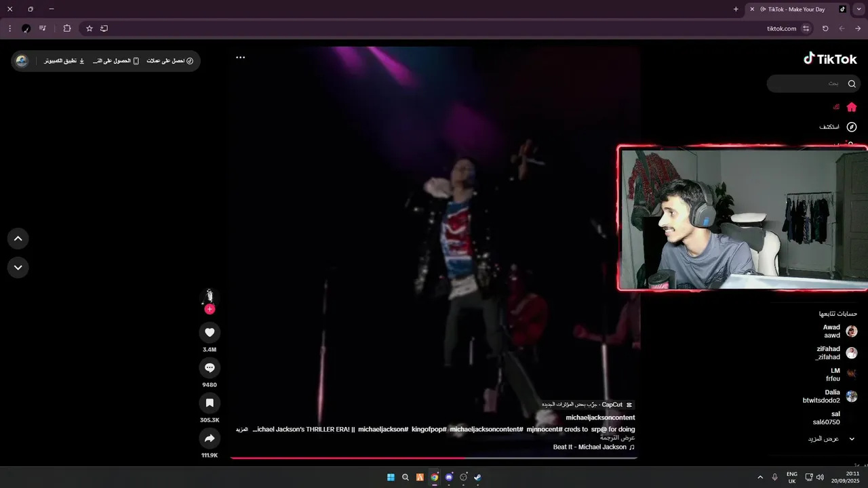868x488 pixels.
Task: Open the Beat It - Michael Jackson sound
Action: coord(594,447)
